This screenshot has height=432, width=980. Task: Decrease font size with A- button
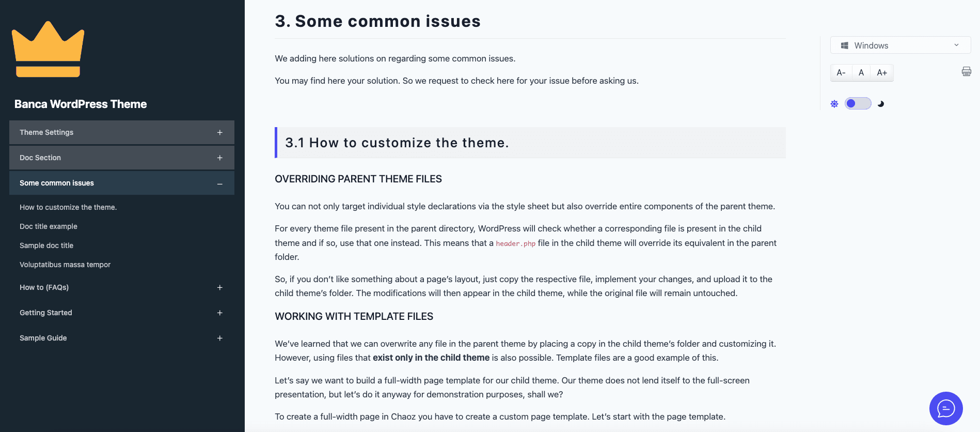coord(841,73)
